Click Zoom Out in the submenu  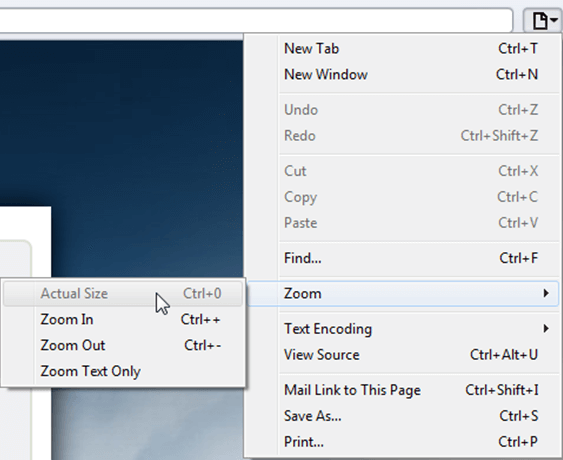click(x=123, y=345)
